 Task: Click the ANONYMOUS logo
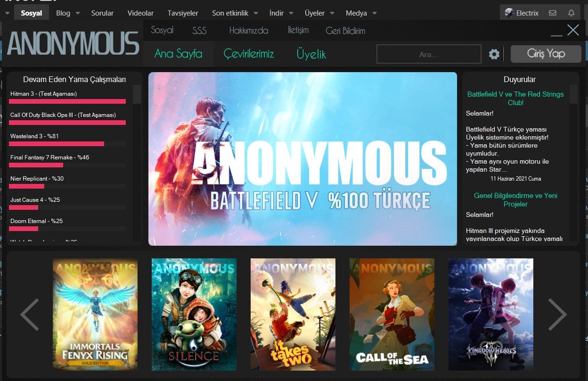[73, 44]
